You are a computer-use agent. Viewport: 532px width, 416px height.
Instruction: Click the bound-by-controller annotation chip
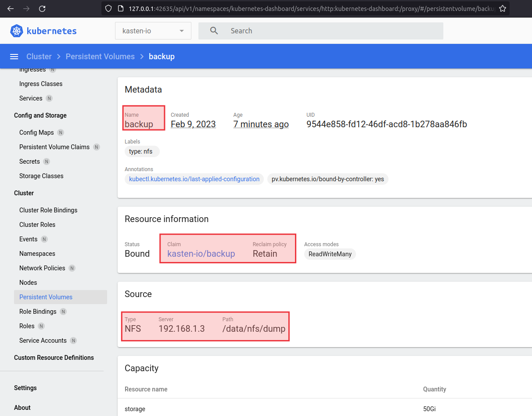point(328,179)
